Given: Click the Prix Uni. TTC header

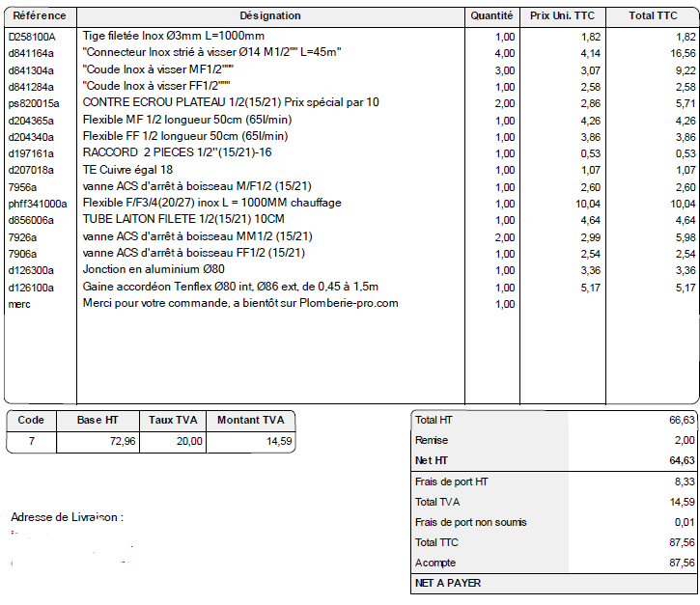Looking at the screenshot, I should 563,16.
